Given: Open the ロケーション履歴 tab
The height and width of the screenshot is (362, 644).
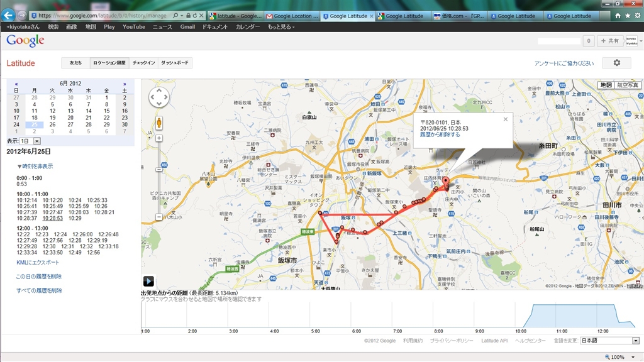Looking at the screenshot, I should coord(109,63).
